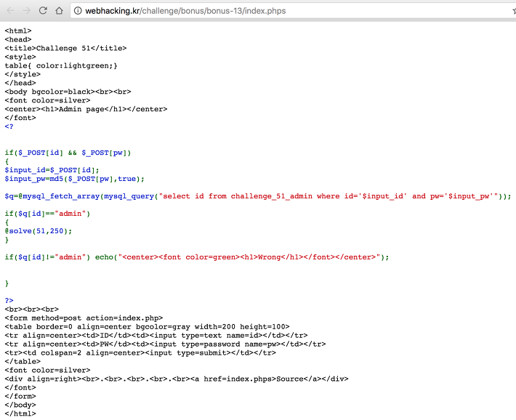Go forward with the browser forward arrow
This screenshot has width=516, height=420.
(x=27, y=11)
